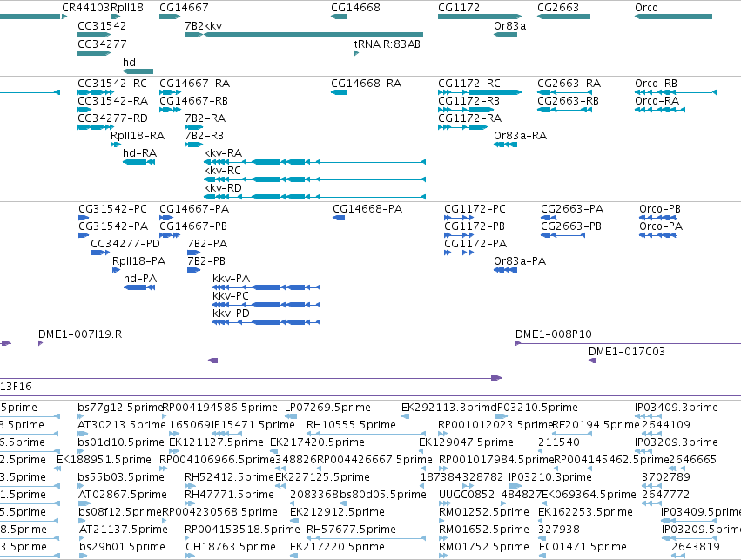
Task: Open EST label RH52412.5prime
Action: [x=229, y=478]
